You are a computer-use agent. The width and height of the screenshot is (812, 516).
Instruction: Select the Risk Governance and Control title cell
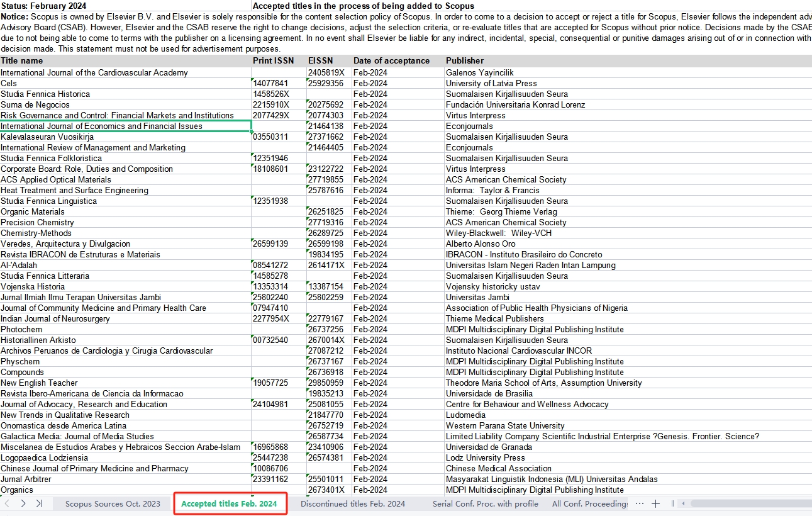pos(126,115)
